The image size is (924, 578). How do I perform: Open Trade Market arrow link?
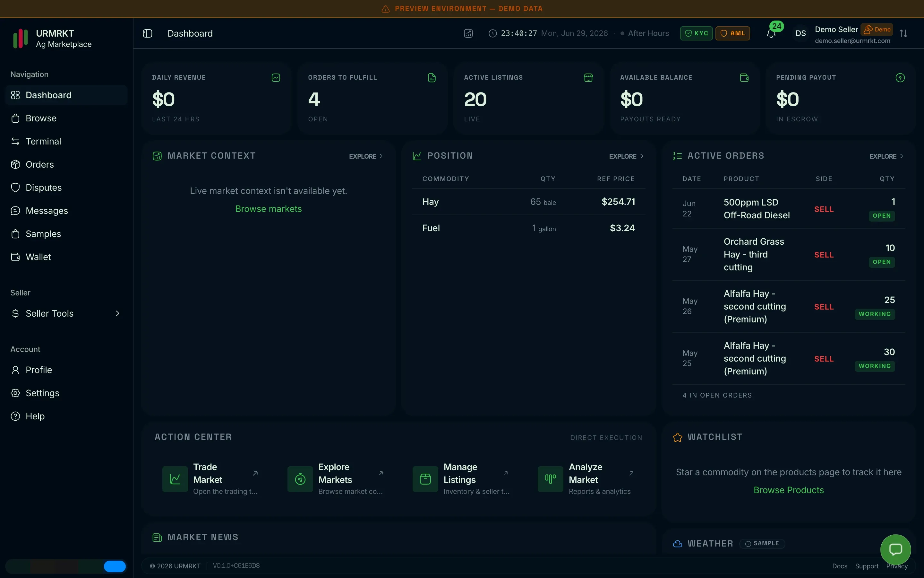[255, 473]
